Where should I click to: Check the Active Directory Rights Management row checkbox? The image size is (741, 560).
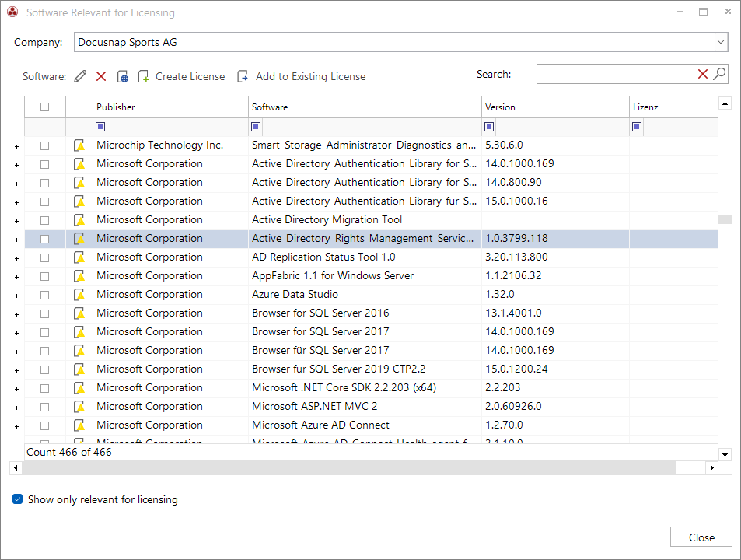click(45, 239)
